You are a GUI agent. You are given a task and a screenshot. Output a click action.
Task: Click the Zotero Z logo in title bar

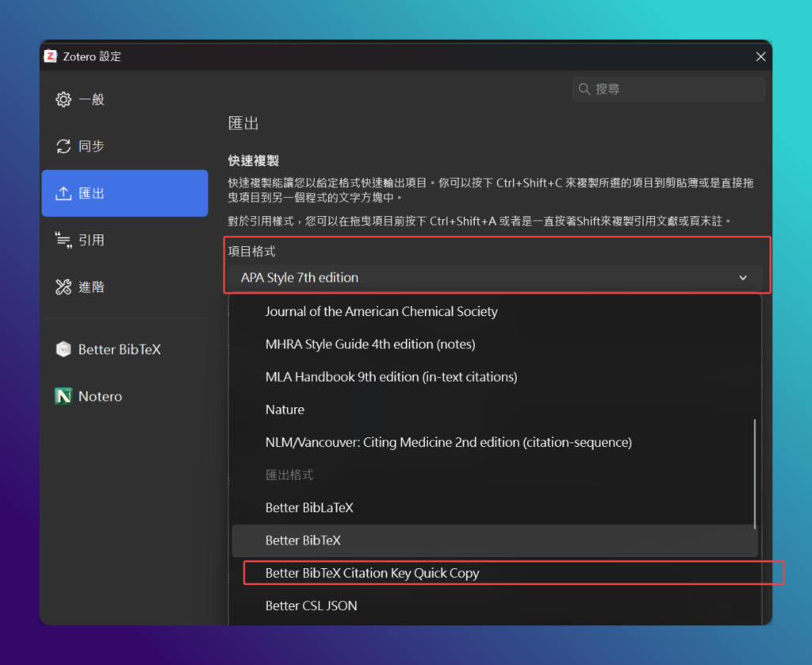click(x=50, y=56)
